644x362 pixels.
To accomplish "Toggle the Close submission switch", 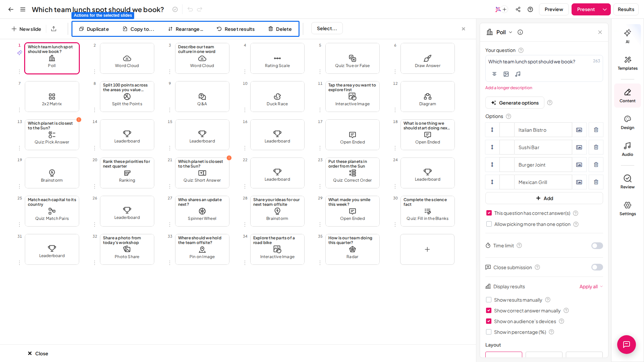I will tap(597, 267).
